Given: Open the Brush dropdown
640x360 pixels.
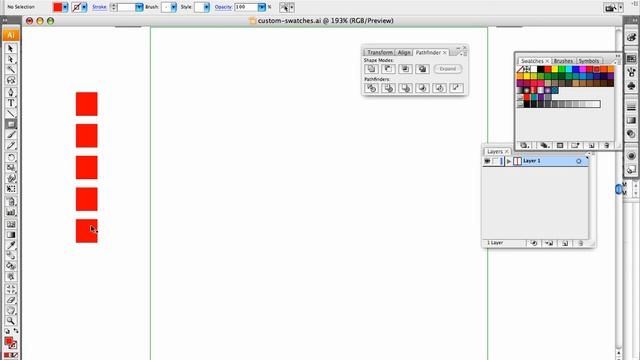Looking at the screenshot, I should click(173, 7).
